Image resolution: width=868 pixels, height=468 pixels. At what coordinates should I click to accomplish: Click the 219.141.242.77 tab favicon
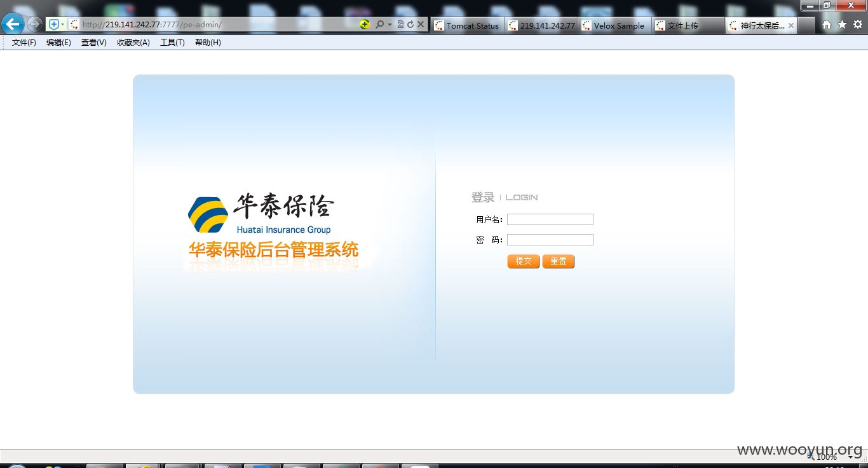(x=513, y=25)
